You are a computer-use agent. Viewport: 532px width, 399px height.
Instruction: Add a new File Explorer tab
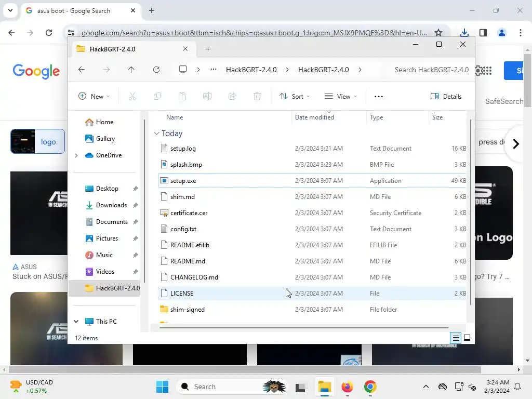click(208, 49)
